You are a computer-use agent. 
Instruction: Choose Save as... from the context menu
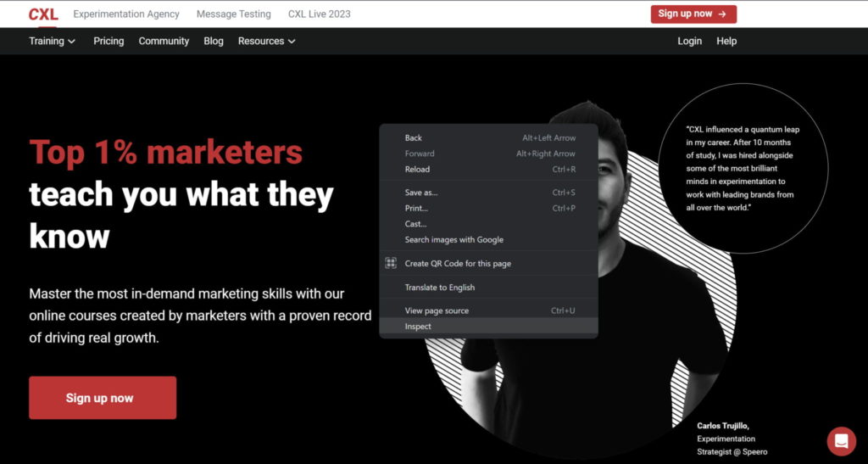488,193
